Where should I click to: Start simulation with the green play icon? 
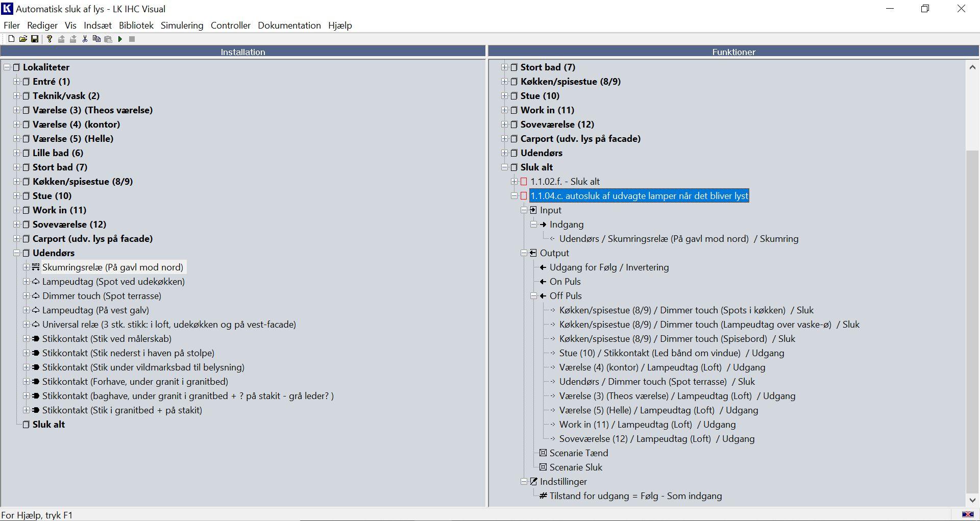(120, 39)
